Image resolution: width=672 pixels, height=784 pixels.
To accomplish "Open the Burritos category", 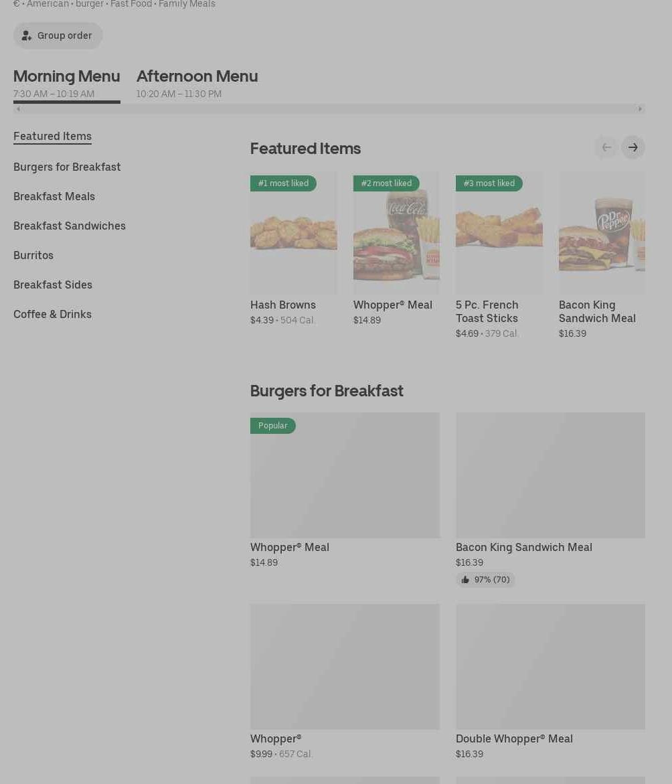I will click(x=33, y=255).
